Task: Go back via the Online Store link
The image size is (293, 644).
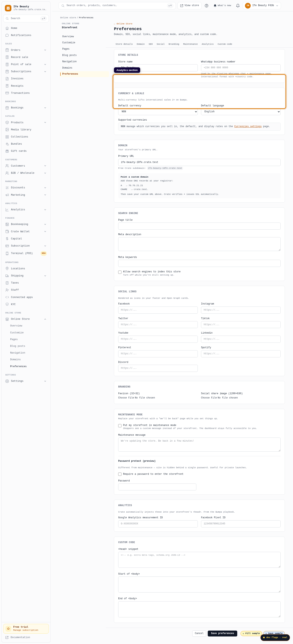Action: click(x=123, y=24)
